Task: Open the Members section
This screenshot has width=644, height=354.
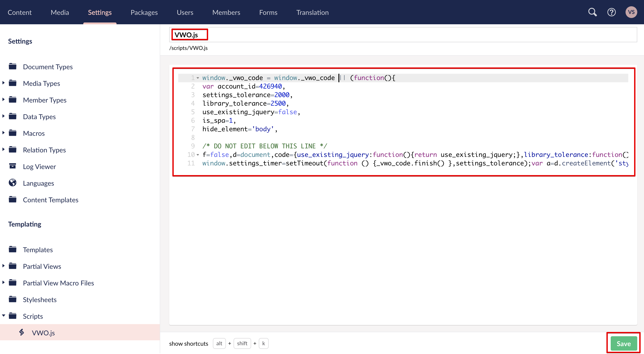Action: coord(226,12)
